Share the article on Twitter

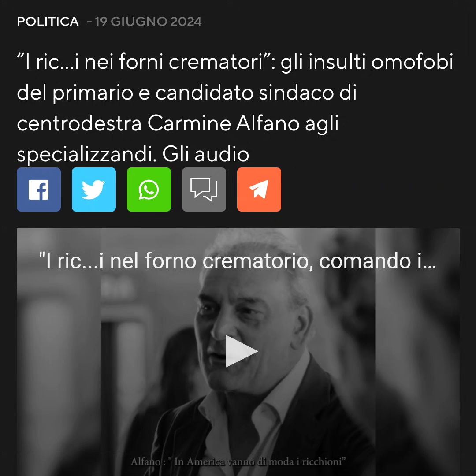[94, 190]
